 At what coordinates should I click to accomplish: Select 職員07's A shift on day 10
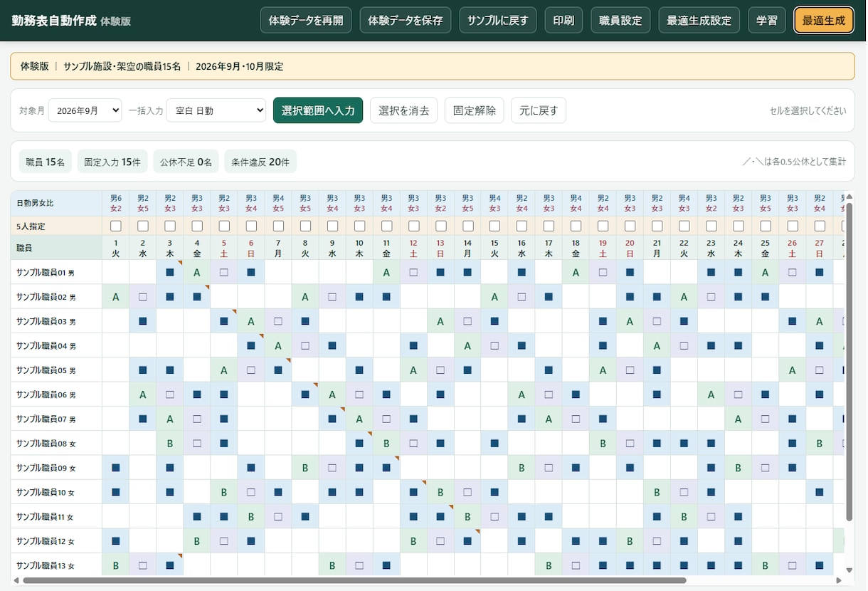click(x=359, y=419)
